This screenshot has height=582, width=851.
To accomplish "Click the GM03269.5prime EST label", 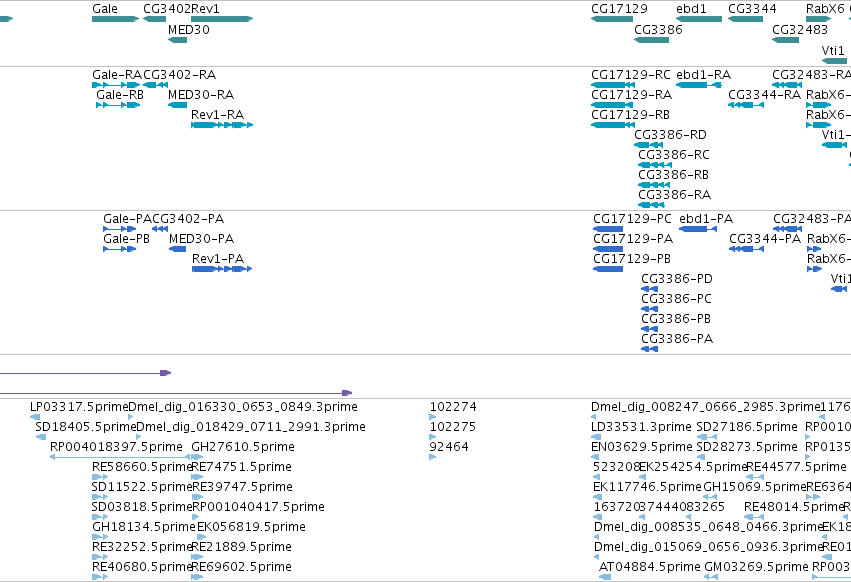I will pyautogui.click(x=757, y=567).
